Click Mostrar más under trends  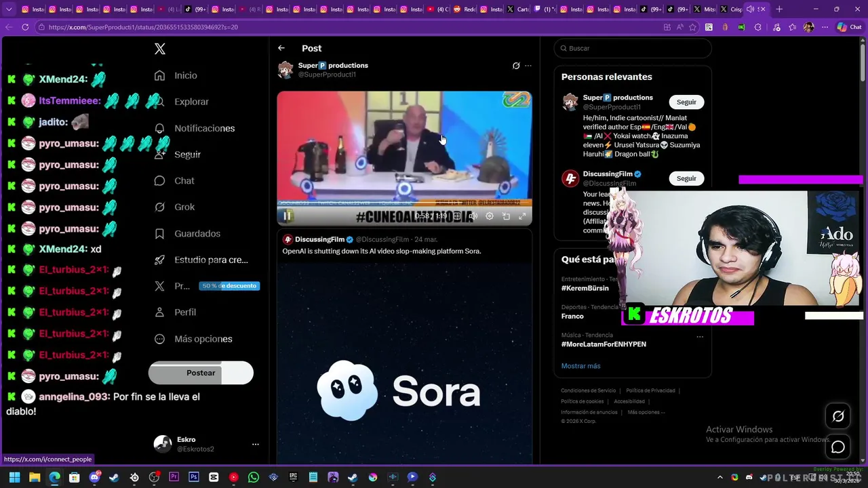pos(580,366)
